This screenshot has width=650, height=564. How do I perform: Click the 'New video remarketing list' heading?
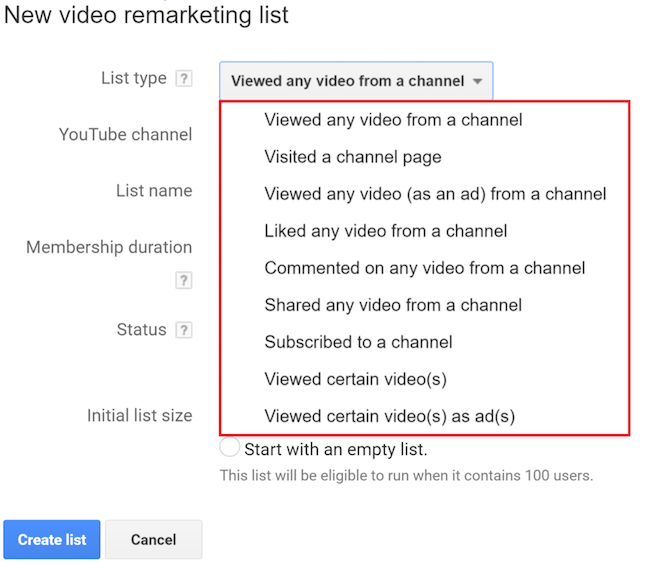(146, 15)
